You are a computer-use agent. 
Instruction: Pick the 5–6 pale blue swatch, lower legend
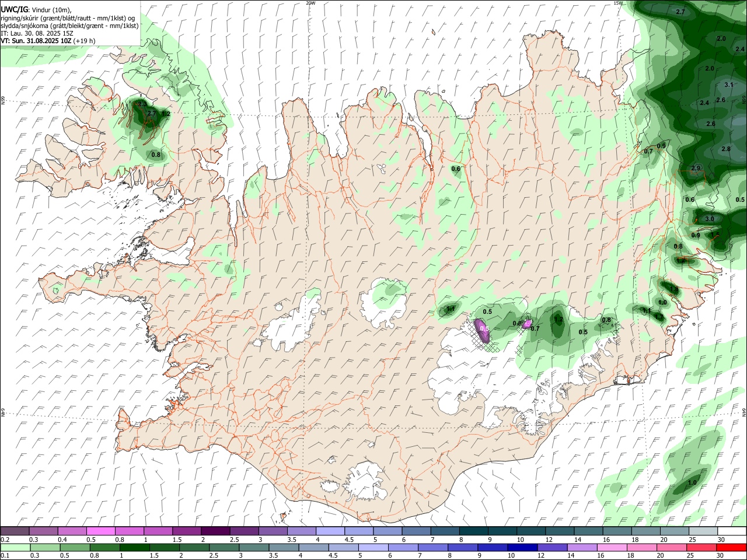[x=373, y=548]
